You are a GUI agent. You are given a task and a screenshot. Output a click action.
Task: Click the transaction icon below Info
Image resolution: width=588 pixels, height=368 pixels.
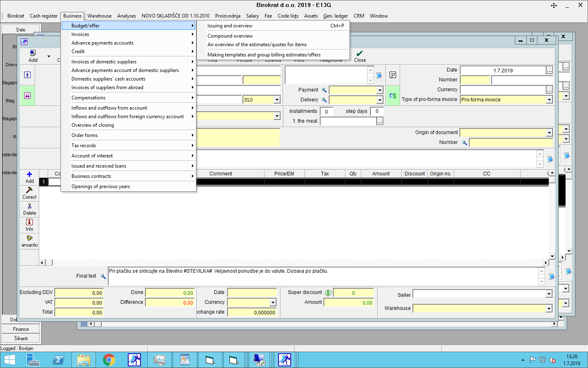coord(29,238)
